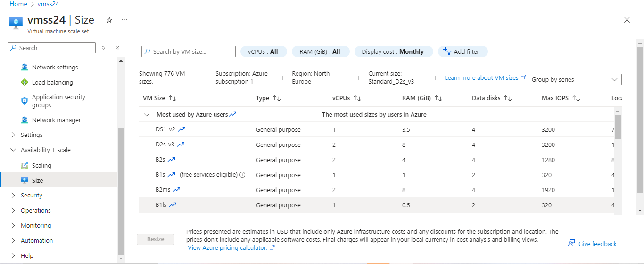Click the Load balancing icon in sidebar

click(x=25, y=82)
